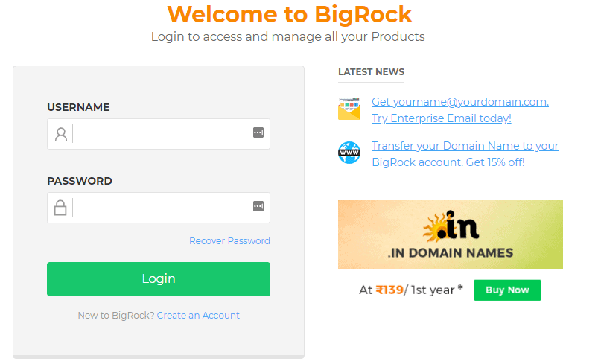Click the padlock icon in password field
This screenshot has height=364, width=598.
(60, 208)
